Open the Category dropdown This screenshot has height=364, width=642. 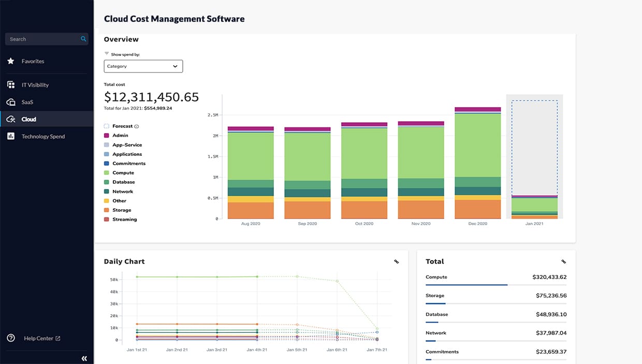click(x=143, y=66)
